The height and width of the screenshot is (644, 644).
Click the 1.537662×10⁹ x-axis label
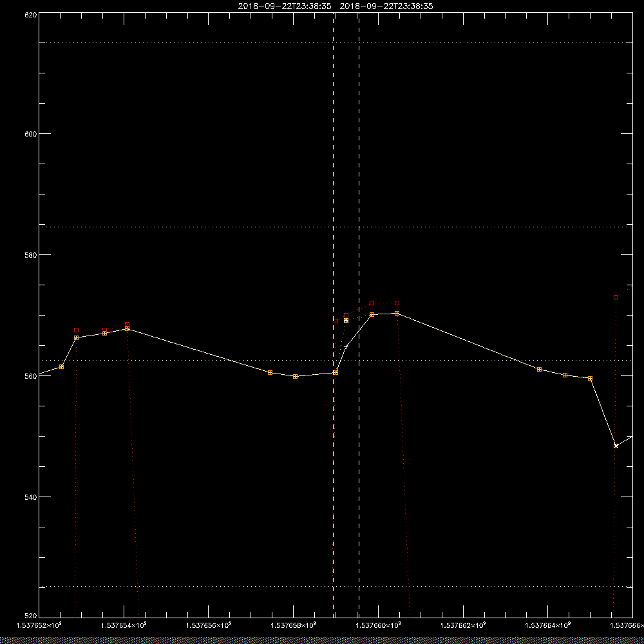click(463, 625)
